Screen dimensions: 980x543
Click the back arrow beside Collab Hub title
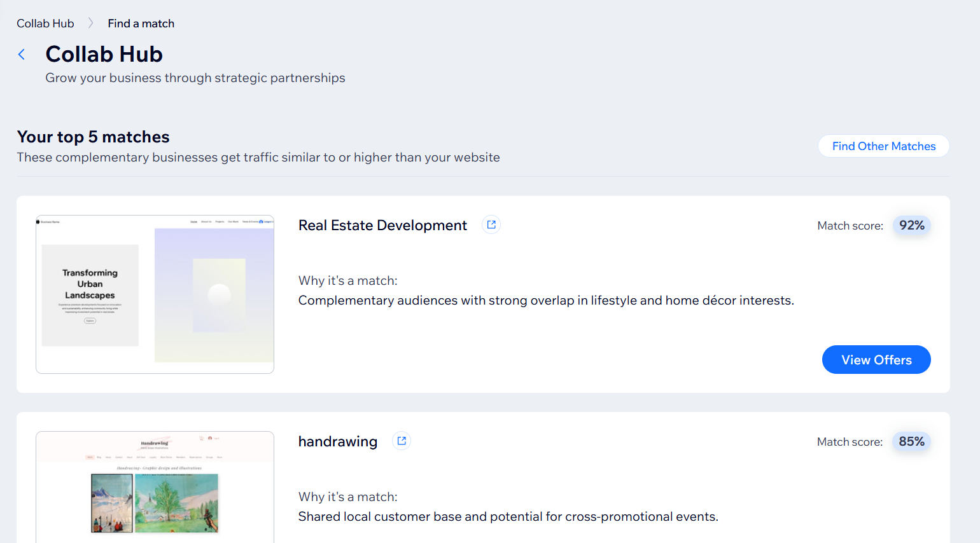tap(22, 55)
